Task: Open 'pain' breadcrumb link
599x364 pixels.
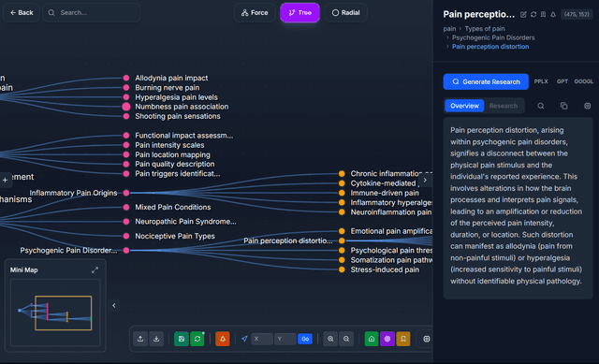Action: 449,29
